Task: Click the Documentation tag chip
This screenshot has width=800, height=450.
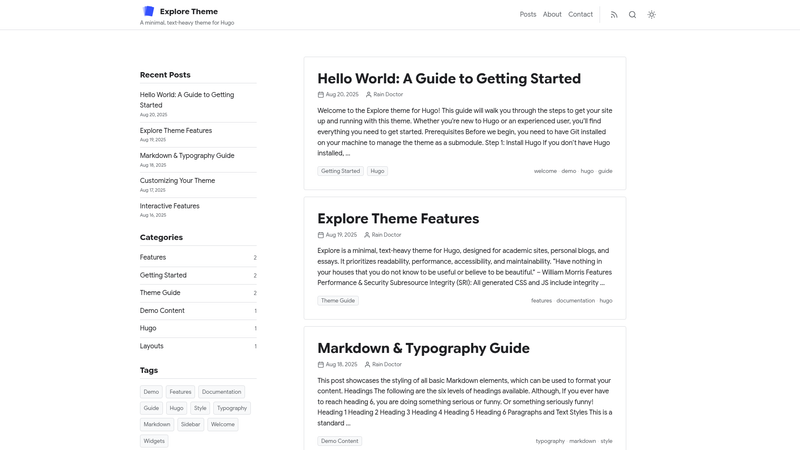Action: 221,392
